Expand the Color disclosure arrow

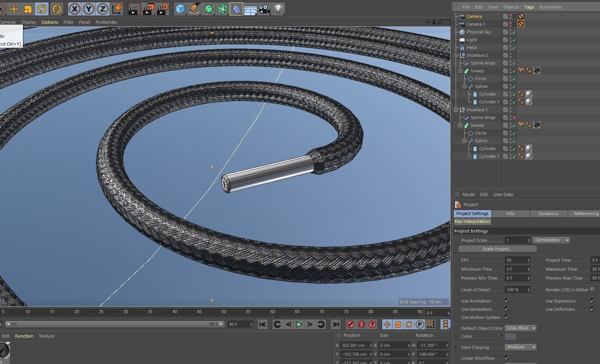coord(502,336)
